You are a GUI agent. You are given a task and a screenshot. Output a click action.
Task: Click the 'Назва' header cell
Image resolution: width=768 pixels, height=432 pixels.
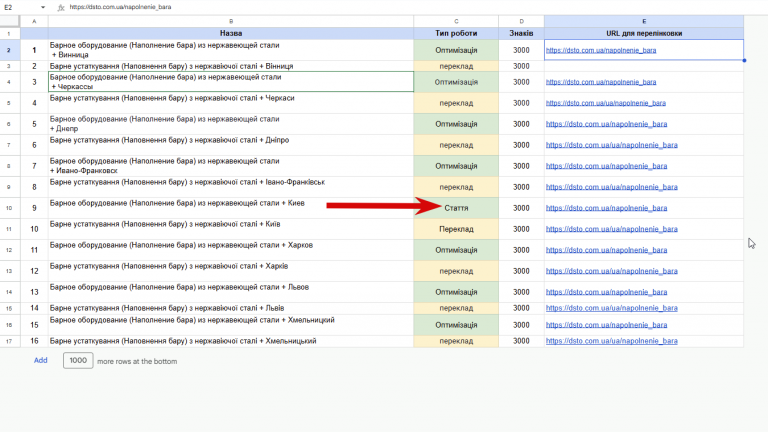pyautogui.click(x=231, y=33)
